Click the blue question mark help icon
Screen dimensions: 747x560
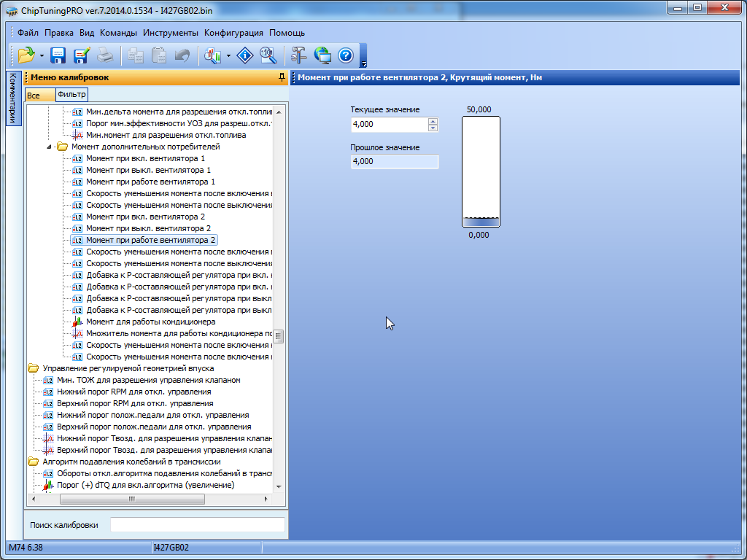click(x=346, y=55)
